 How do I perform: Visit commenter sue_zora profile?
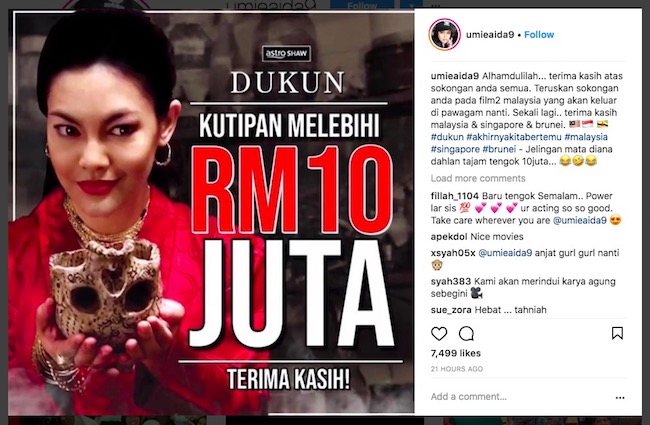(451, 310)
